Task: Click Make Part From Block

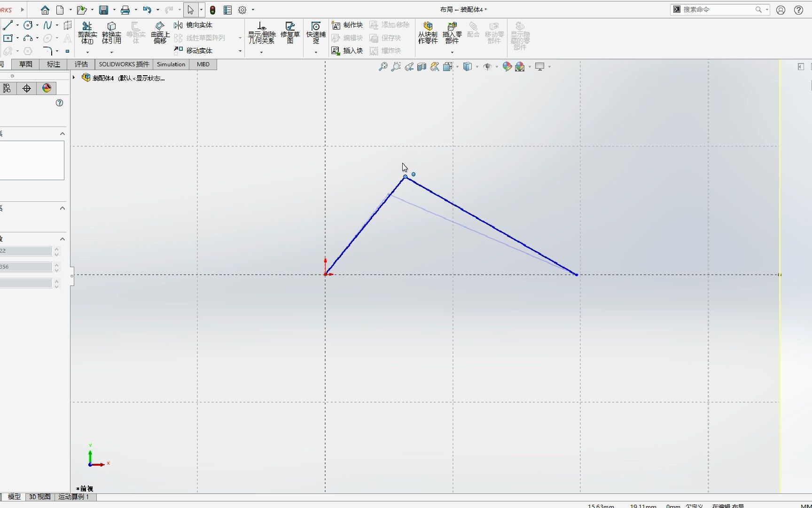Action: point(428,32)
